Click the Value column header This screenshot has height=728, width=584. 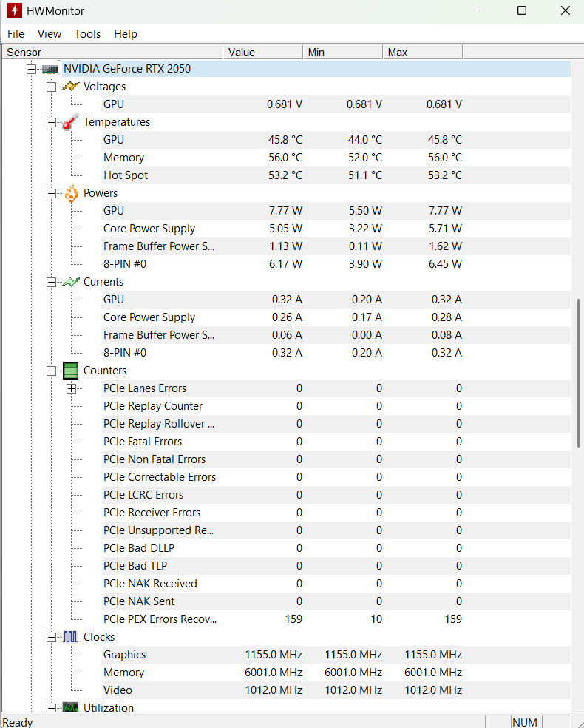(262, 52)
